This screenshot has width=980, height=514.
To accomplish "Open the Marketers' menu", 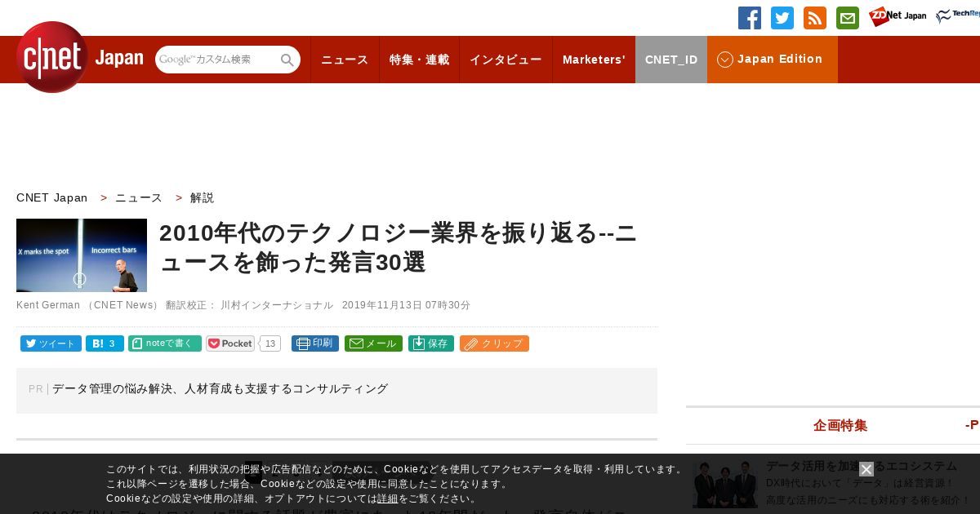I will [594, 60].
